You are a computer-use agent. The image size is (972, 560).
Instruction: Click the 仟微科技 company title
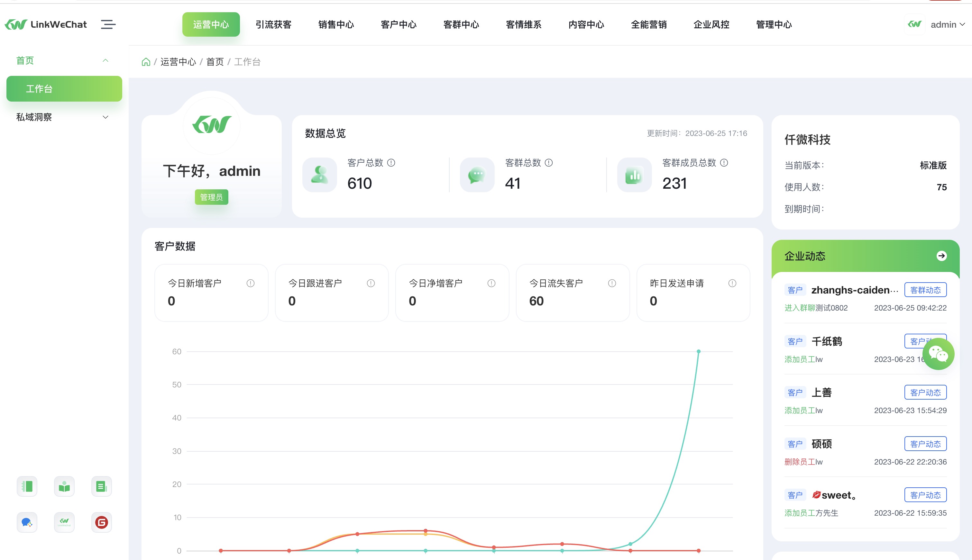click(x=807, y=140)
